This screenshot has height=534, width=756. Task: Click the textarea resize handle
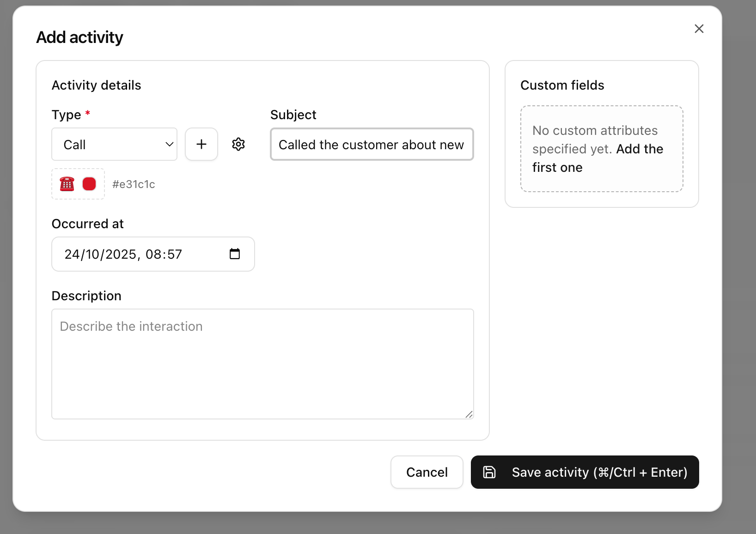click(x=469, y=414)
